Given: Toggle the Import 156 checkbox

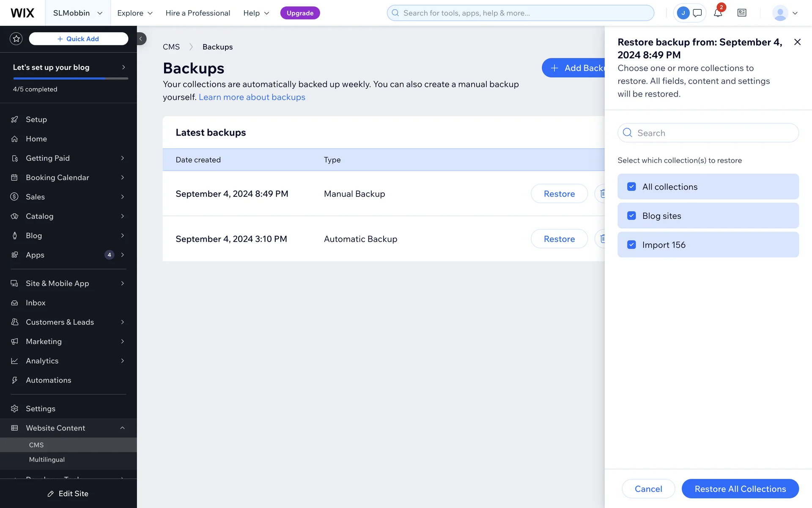Looking at the screenshot, I should pyautogui.click(x=631, y=245).
